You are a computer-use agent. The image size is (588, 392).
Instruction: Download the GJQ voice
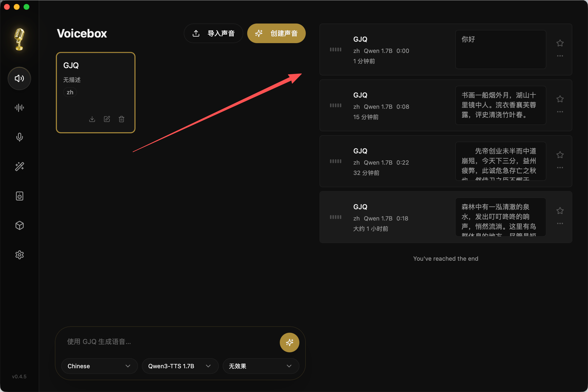coord(92,119)
